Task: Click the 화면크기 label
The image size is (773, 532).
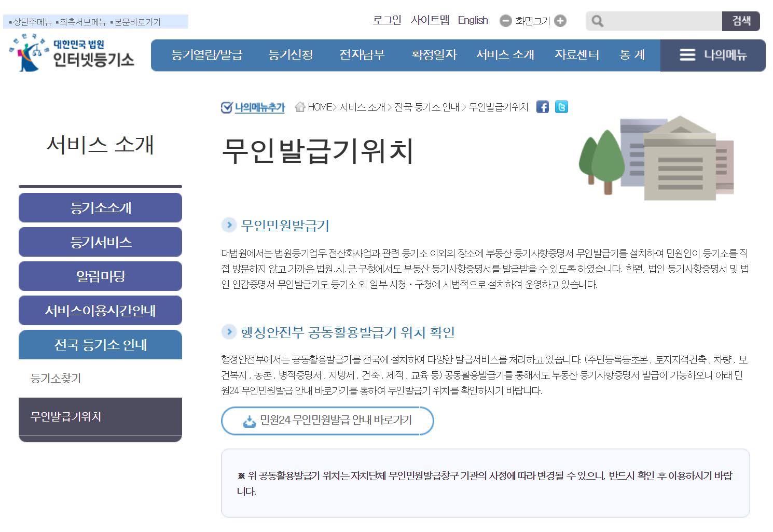Action: click(x=533, y=21)
